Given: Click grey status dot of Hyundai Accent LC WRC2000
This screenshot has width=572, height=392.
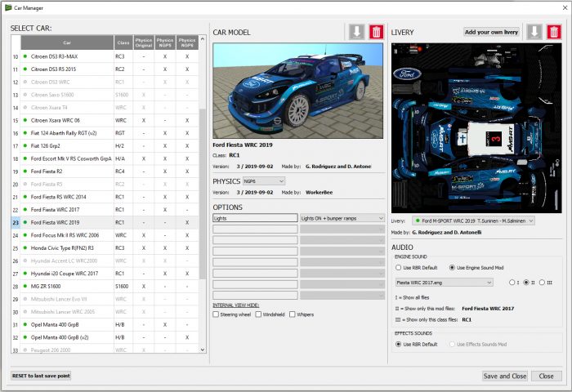Looking at the screenshot, I should pos(25,261).
